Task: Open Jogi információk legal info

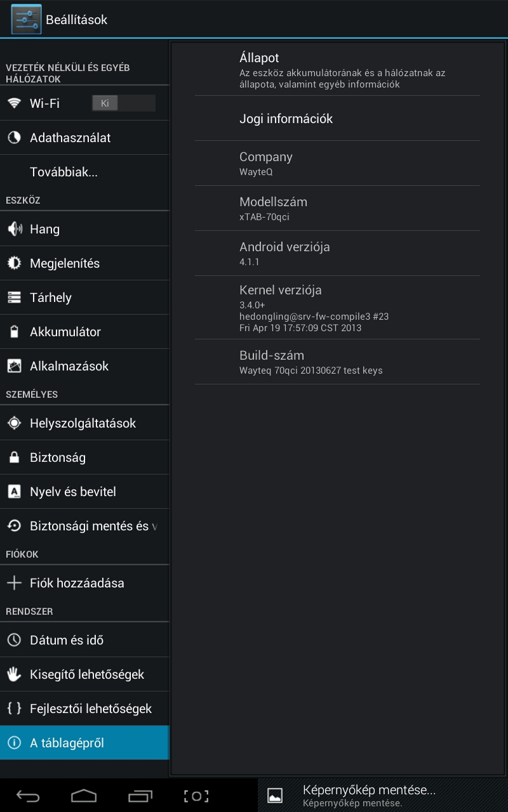Action: (x=337, y=119)
